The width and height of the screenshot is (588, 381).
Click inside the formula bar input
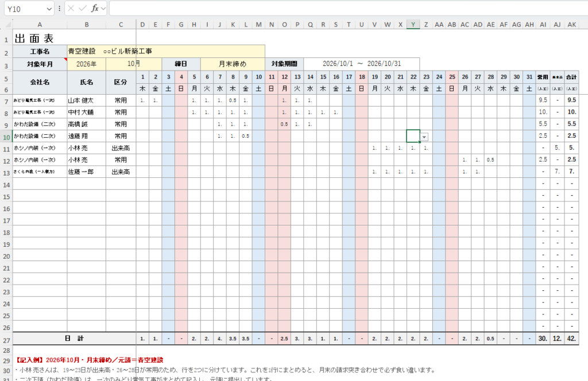coord(348,8)
